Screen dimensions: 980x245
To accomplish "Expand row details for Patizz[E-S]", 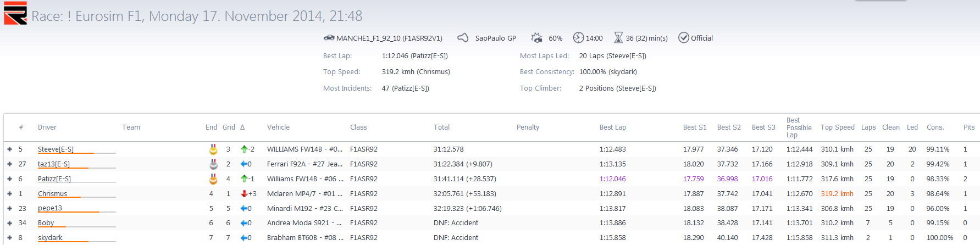I will 9,179.
